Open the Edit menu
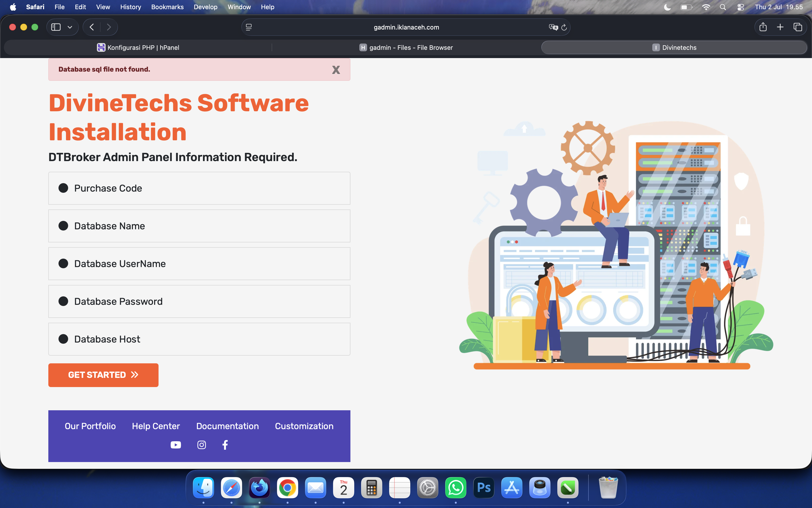The height and width of the screenshot is (508, 812). click(x=80, y=7)
